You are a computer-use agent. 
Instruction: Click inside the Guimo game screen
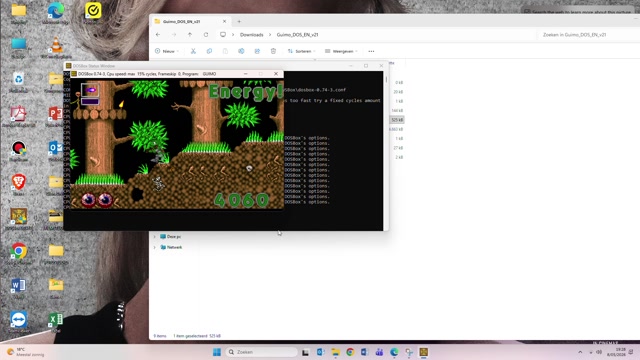pos(177,144)
